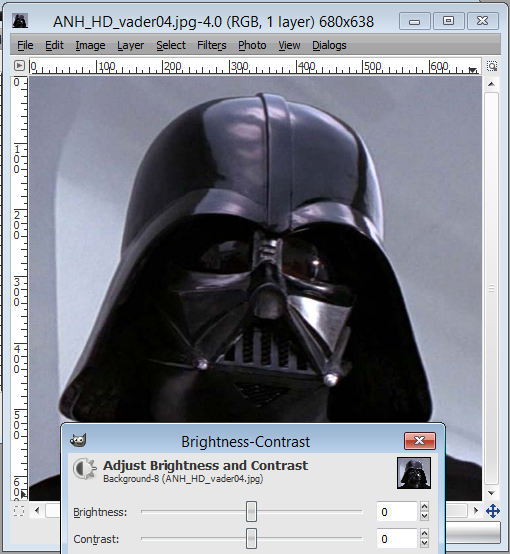Open the Edit menu

click(x=54, y=45)
